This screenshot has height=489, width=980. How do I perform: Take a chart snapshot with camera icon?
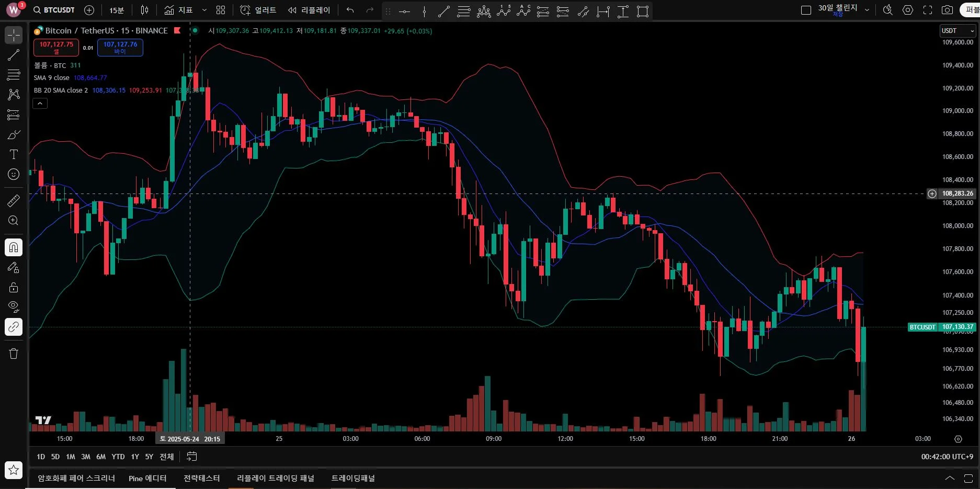tap(947, 10)
